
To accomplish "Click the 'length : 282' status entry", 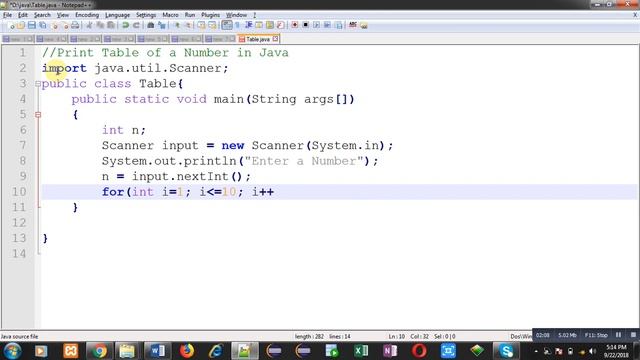I will [x=309, y=336].
